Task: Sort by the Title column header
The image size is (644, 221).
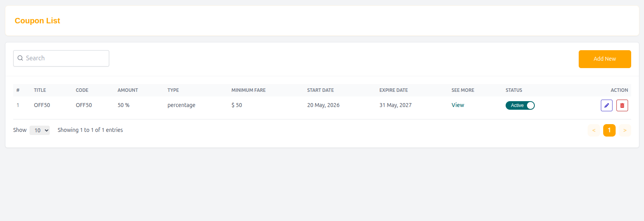Action: point(40,90)
